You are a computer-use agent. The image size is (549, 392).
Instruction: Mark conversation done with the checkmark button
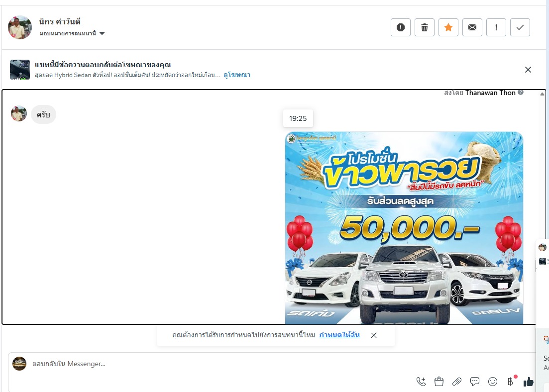tap(520, 27)
